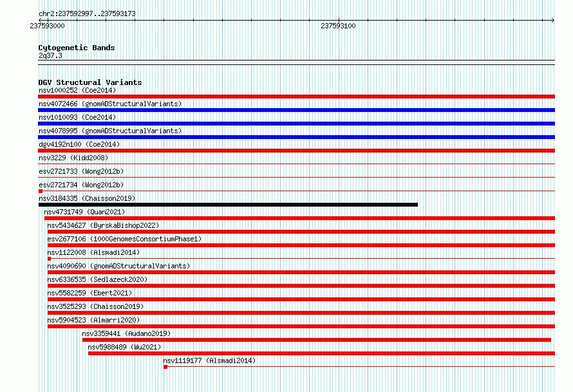
Task: Click the 237593000 ruler coordinate
Action: tap(47, 26)
